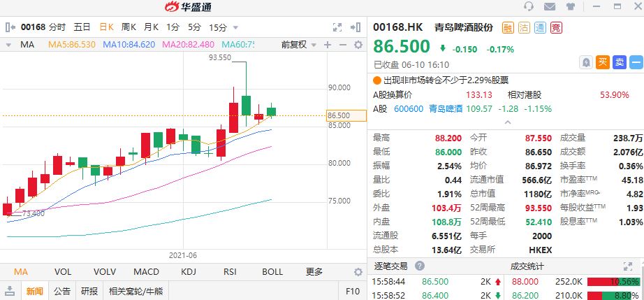
Task: Click the F10 button
Action: pos(353,292)
